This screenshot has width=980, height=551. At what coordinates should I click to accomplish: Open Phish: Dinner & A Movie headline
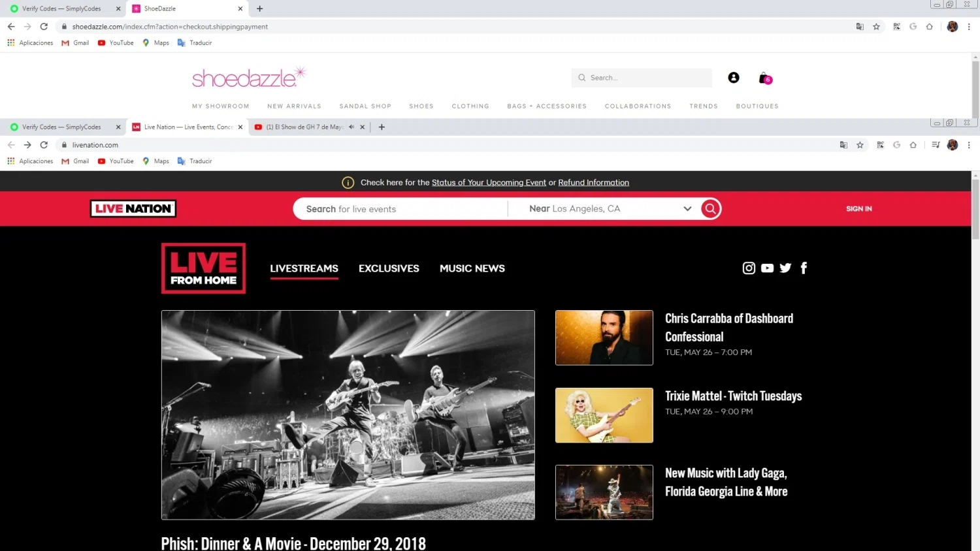click(x=293, y=543)
